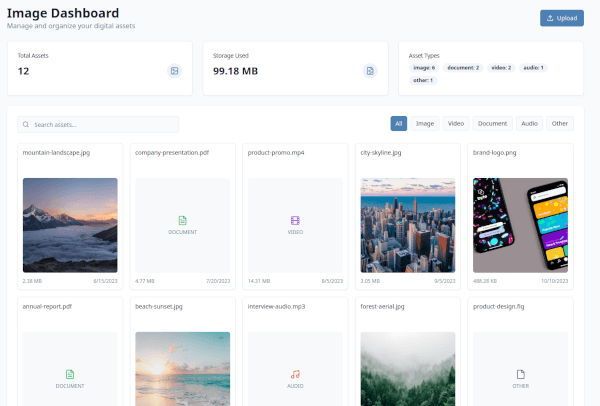Click the 'other: 1' asset type badge

423,80
